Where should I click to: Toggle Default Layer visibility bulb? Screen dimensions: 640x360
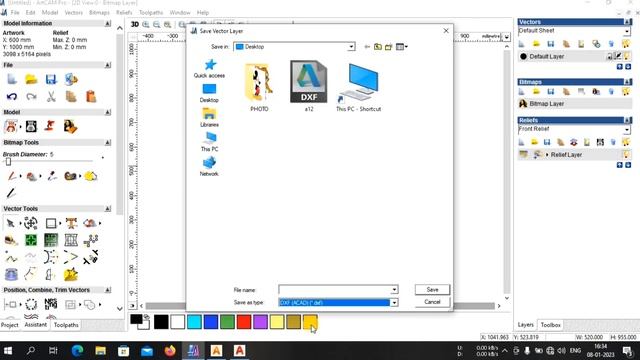pos(627,56)
